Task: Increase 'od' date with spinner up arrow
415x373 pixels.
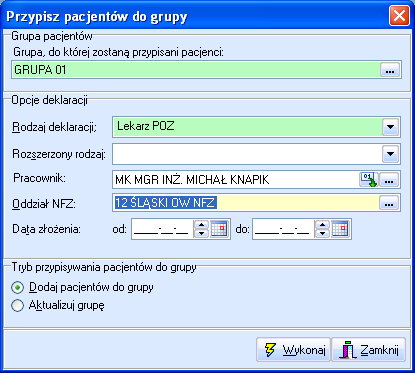Action: [x=201, y=225]
